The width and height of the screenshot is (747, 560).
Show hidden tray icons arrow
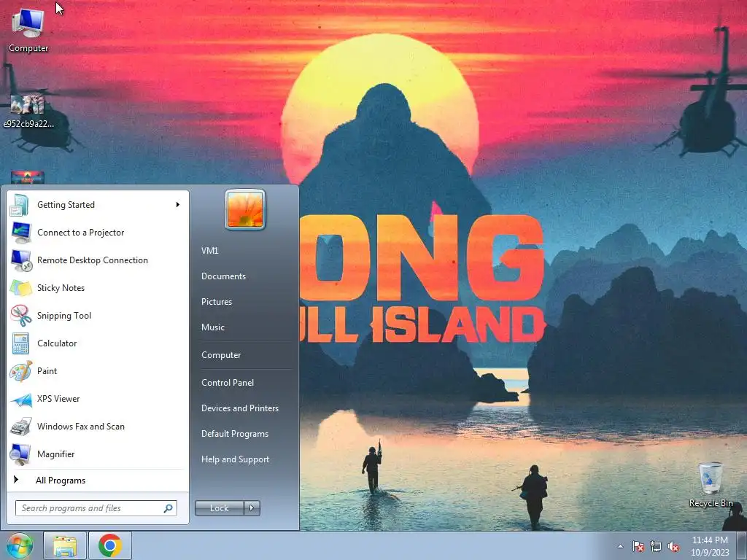(x=620, y=546)
